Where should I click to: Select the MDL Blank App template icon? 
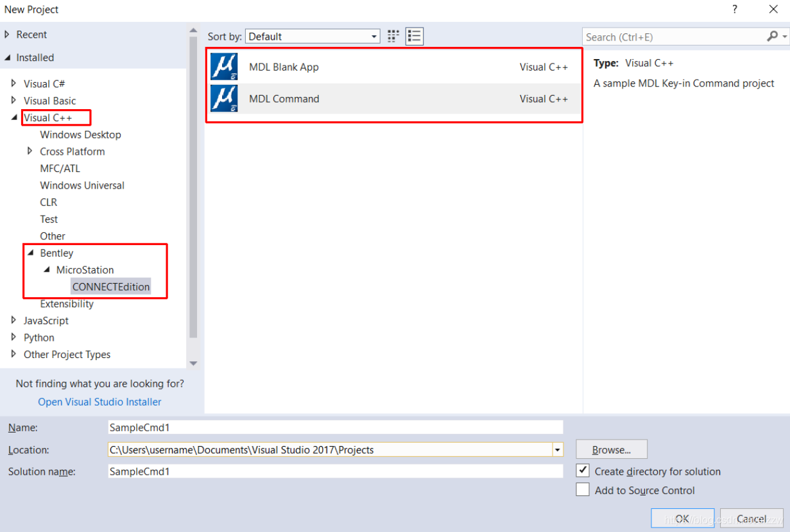(x=224, y=67)
